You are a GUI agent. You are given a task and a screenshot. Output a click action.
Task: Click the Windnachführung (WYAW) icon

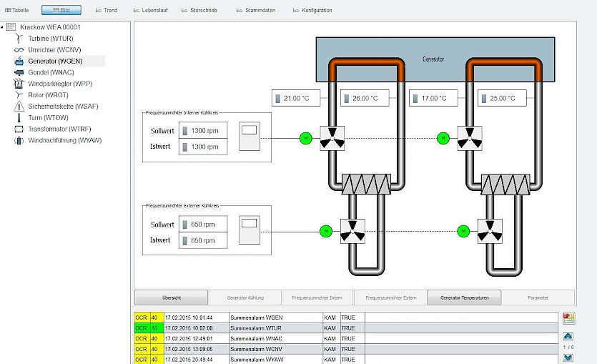tap(19, 140)
